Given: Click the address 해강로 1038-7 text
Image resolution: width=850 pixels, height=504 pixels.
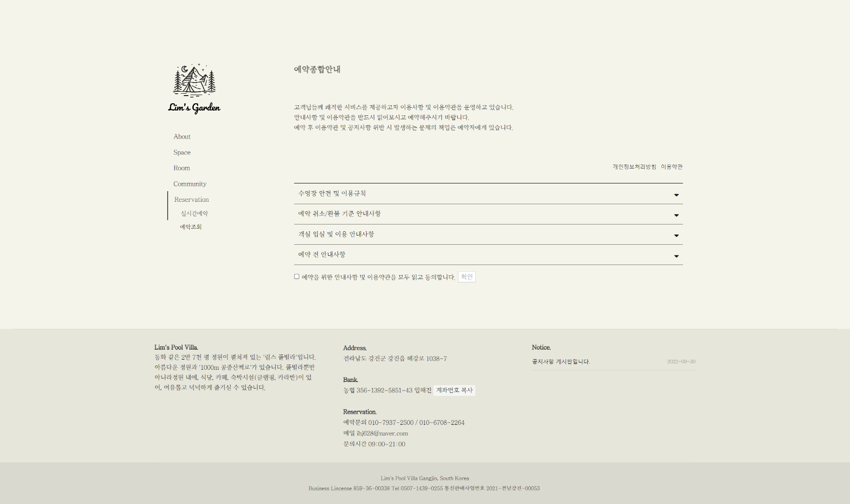Looking at the screenshot, I should 427,359.
